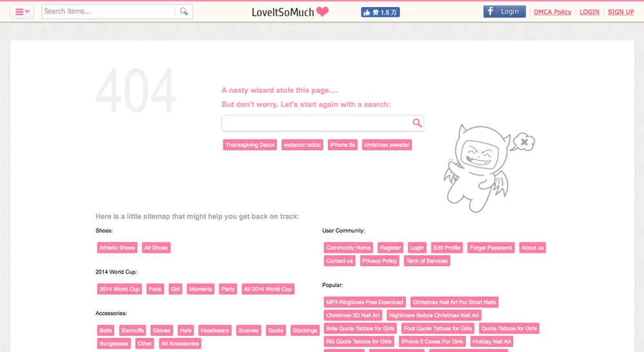Open MP3 Ringtones Free Download
Screen dimensions: 644x352
tap(365, 302)
